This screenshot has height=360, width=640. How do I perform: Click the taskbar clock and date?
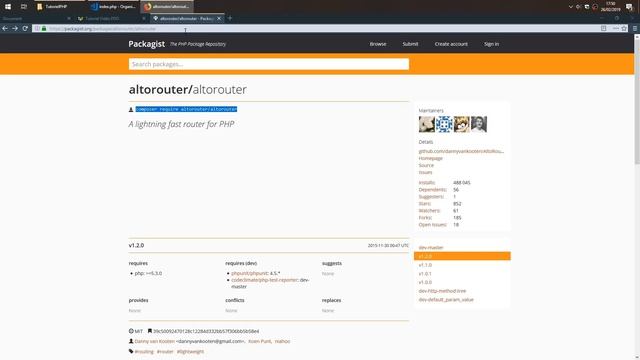coord(611,7)
